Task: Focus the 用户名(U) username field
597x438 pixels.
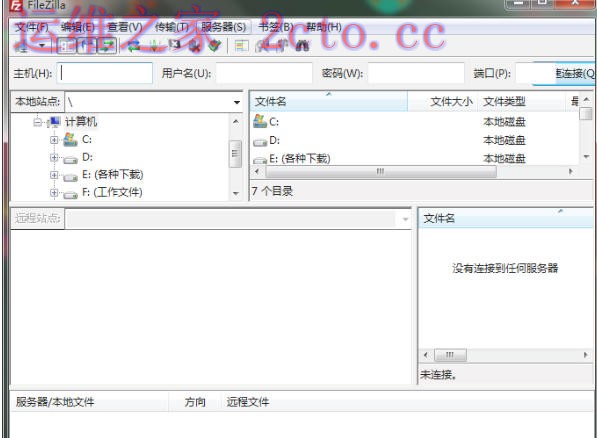Action: (x=264, y=73)
